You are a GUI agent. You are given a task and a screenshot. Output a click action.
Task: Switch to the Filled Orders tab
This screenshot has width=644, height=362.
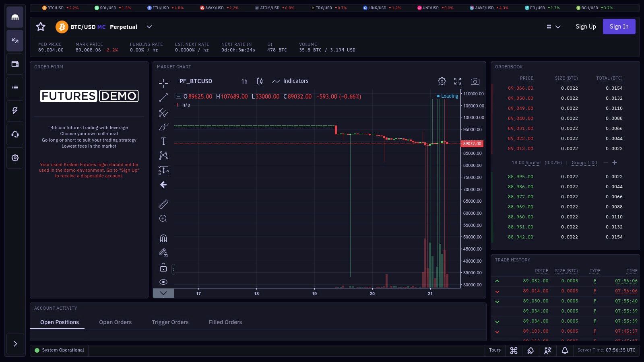point(225,322)
